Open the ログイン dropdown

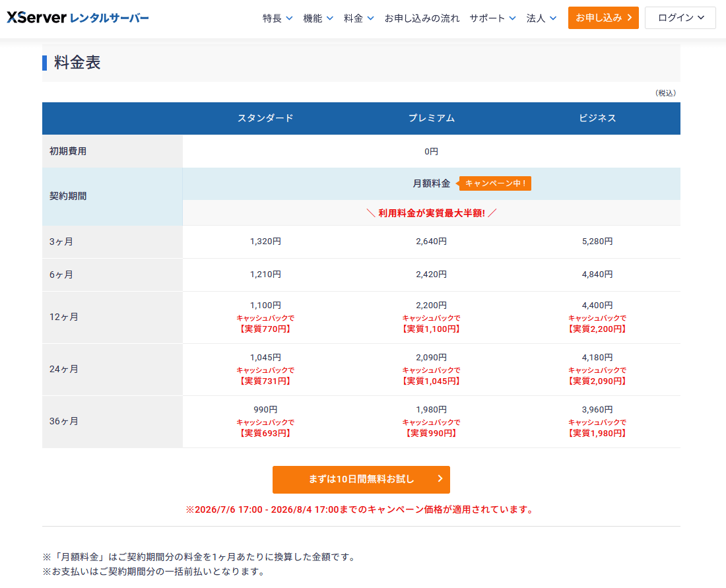(x=680, y=18)
